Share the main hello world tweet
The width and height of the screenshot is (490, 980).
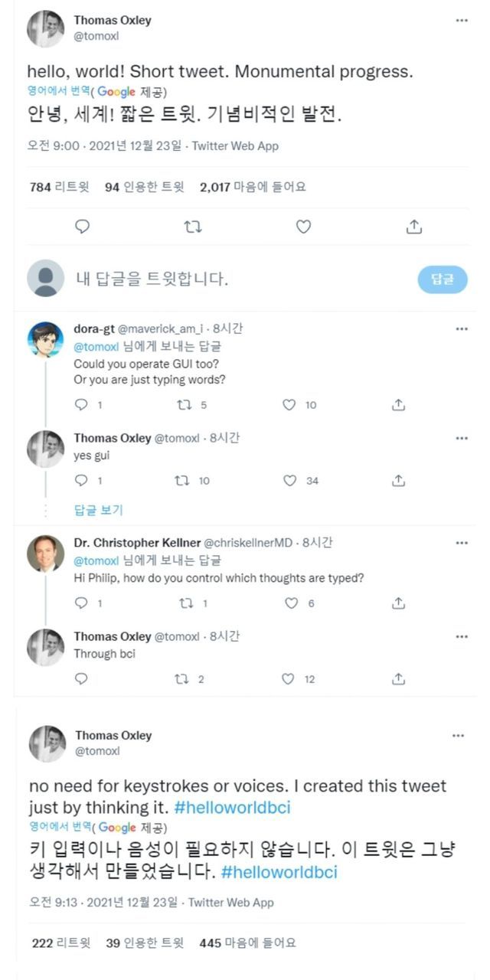(413, 227)
